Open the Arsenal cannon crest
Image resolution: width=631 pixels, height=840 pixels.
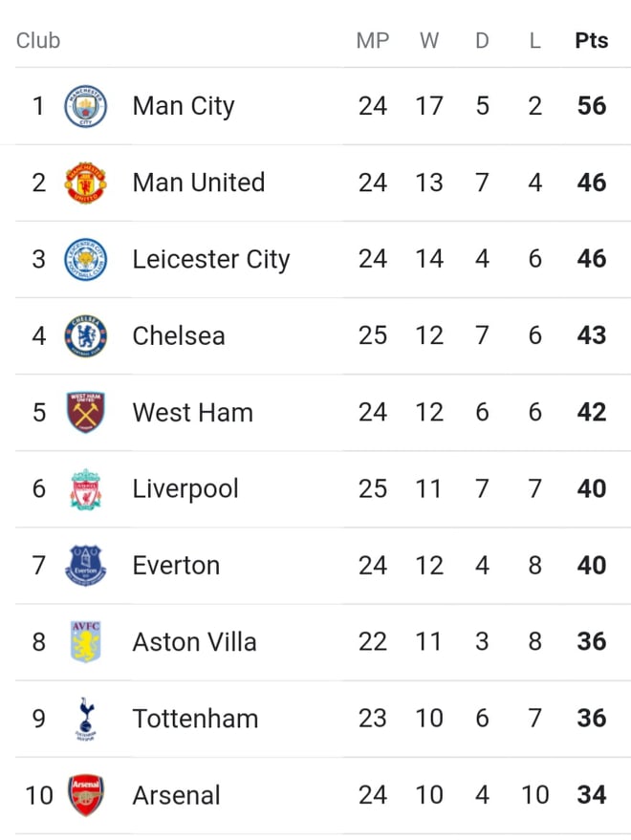click(85, 795)
